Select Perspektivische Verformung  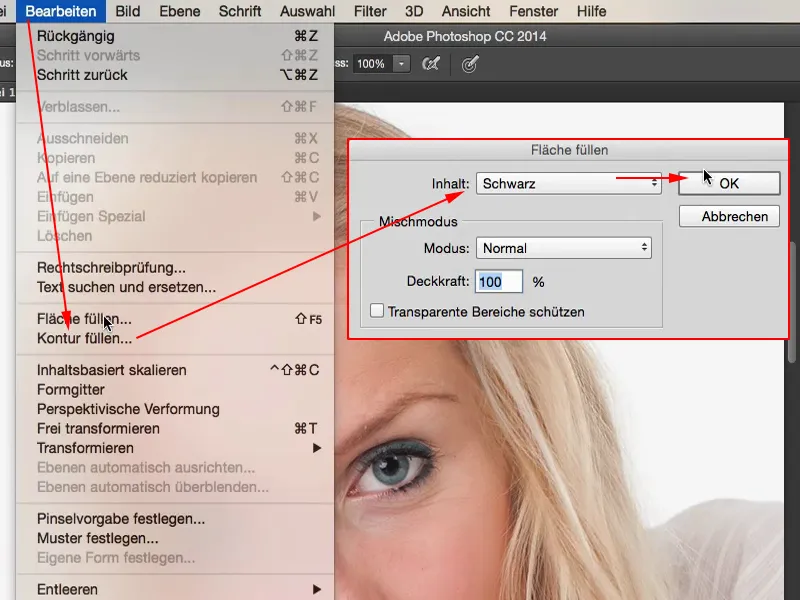coord(176,409)
